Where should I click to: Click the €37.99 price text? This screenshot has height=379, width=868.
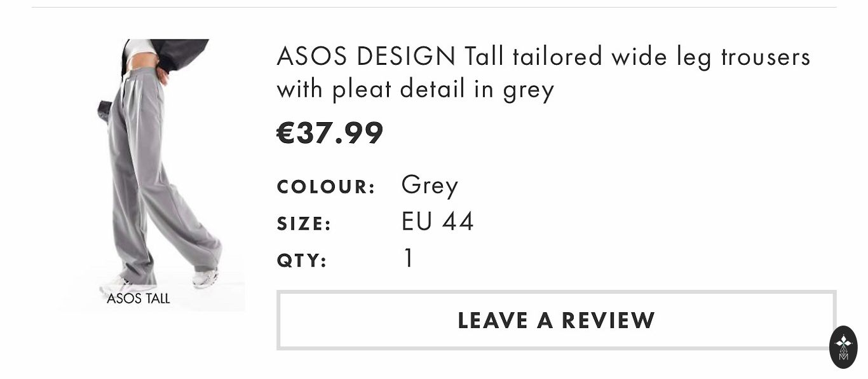click(x=330, y=133)
